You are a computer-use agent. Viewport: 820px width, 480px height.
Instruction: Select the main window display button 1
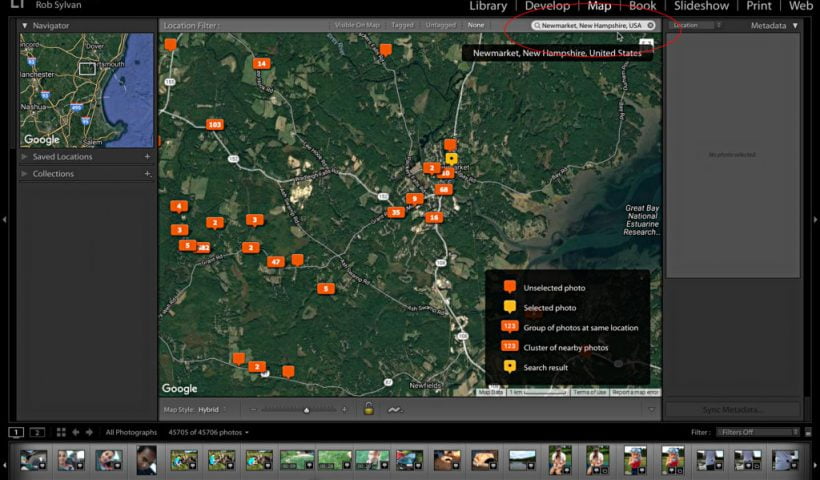click(16, 432)
